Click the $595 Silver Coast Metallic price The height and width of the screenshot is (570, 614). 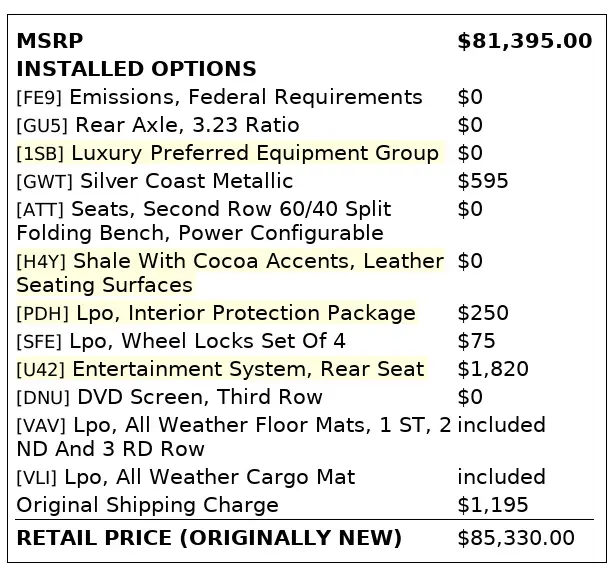(483, 181)
